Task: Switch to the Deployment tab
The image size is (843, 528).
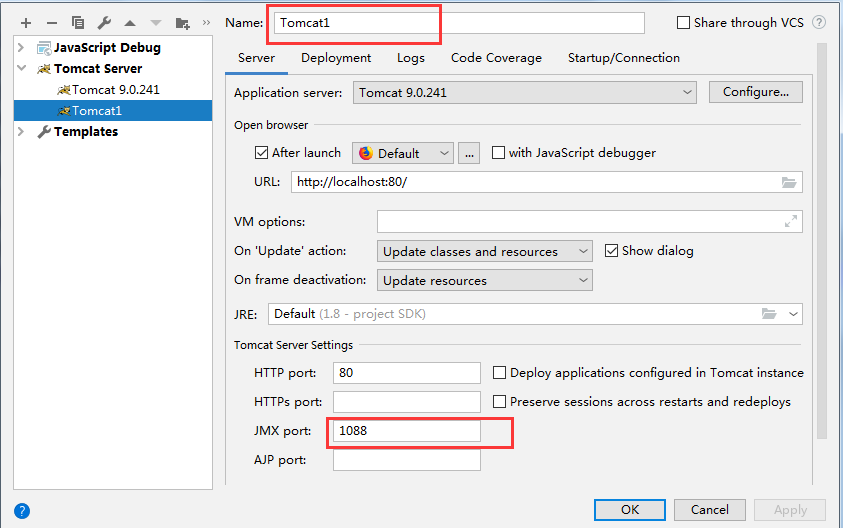Action: pos(336,58)
